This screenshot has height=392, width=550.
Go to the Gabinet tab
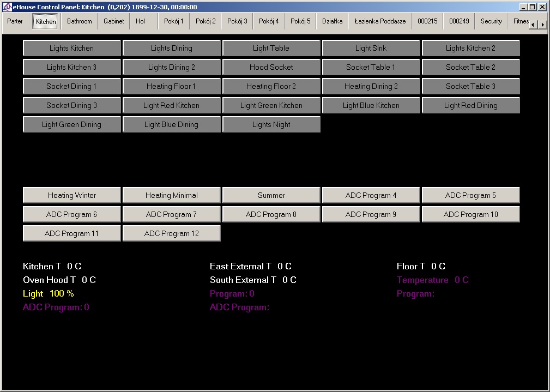coord(113,21)
